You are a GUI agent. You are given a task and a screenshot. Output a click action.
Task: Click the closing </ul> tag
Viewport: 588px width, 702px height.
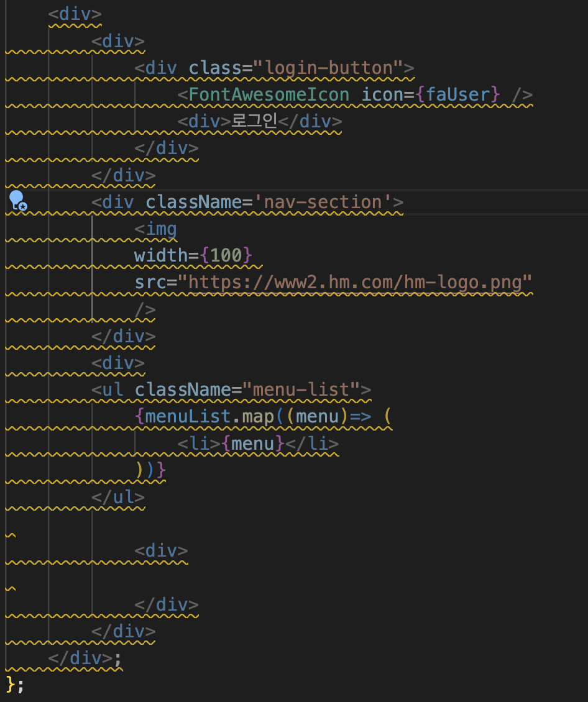tap(118, 498)
